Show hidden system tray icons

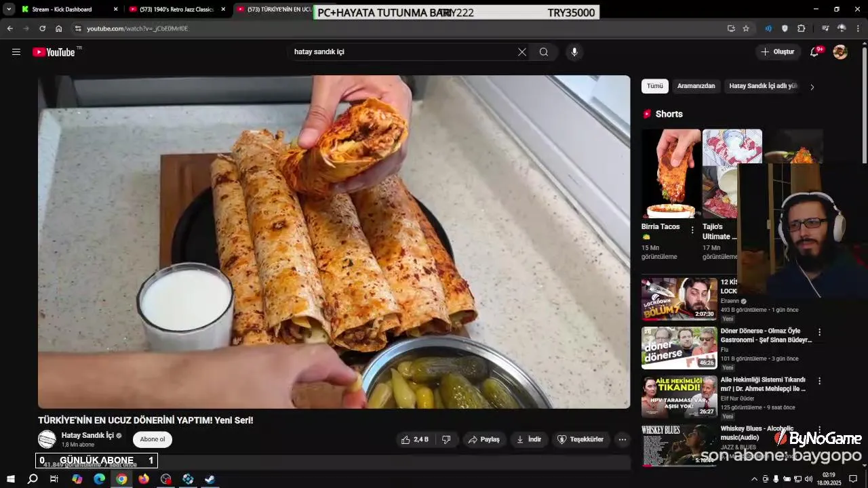pos(754,479)
